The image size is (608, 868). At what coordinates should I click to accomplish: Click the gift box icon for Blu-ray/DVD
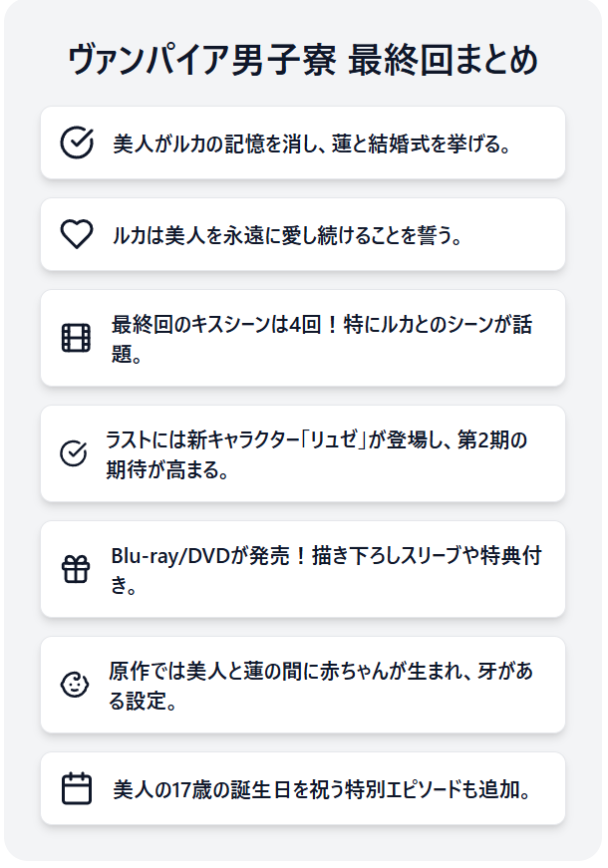click(76, 570)
